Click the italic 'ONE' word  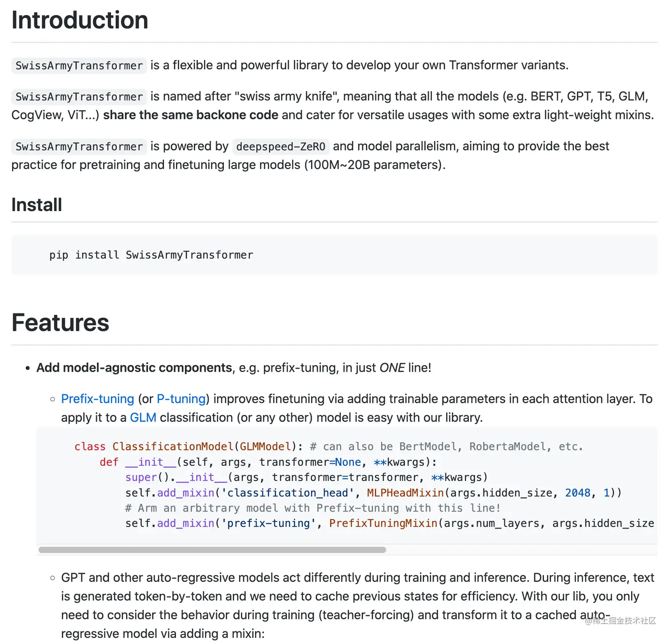392,368
